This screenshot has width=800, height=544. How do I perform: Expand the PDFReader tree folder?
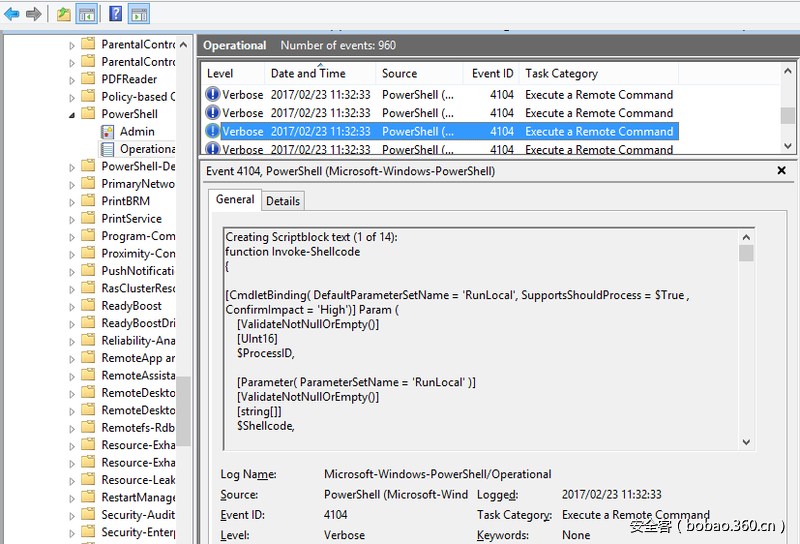click(x=72, y=80)
